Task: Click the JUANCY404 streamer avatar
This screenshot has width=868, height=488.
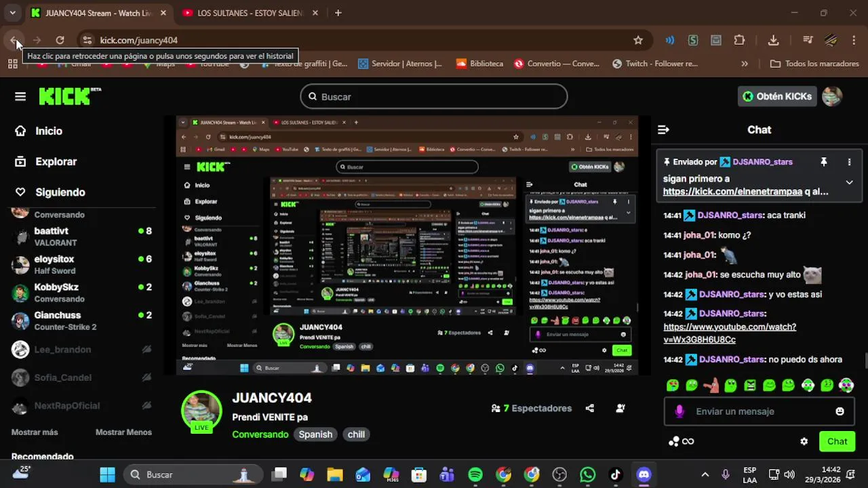Action: pos(201,411)
